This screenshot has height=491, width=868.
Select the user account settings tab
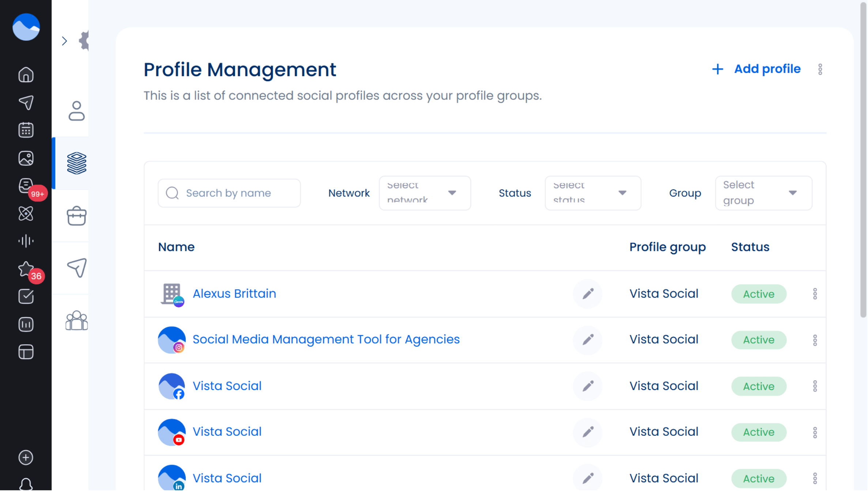tap(76, 111)
